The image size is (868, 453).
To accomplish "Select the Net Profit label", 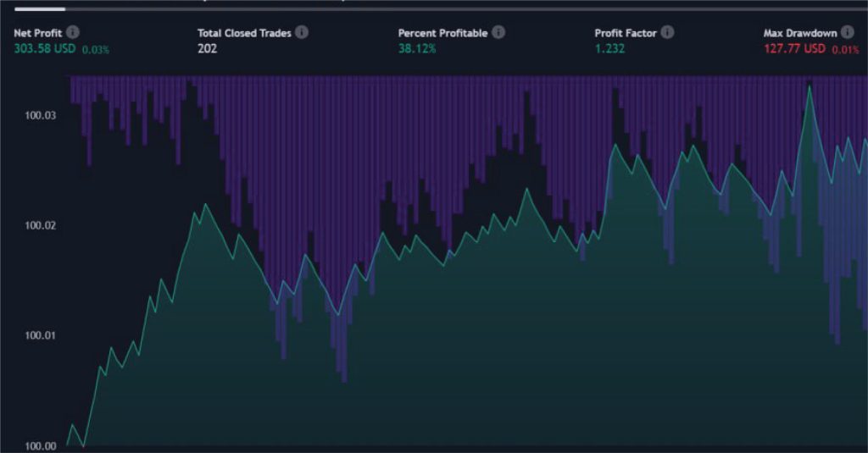I will (x=37, y=33).
